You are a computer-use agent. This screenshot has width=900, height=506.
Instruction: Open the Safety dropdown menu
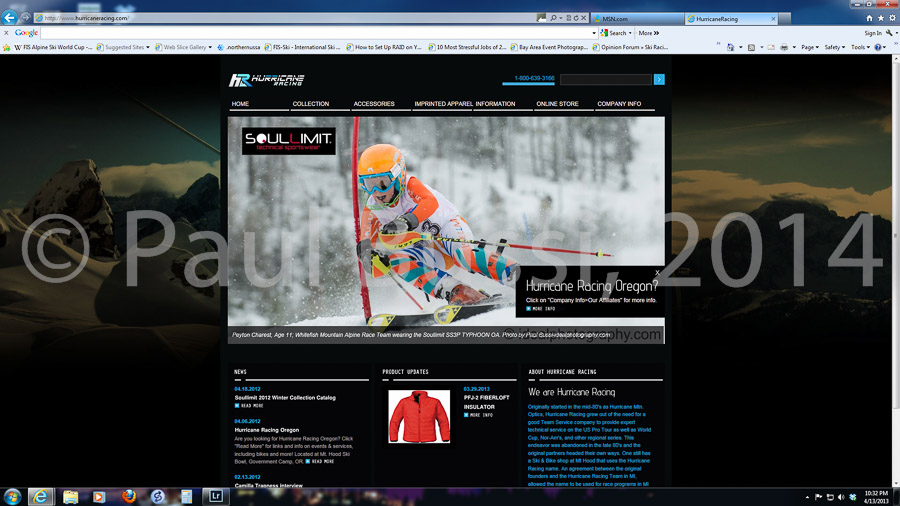point(835,48)
